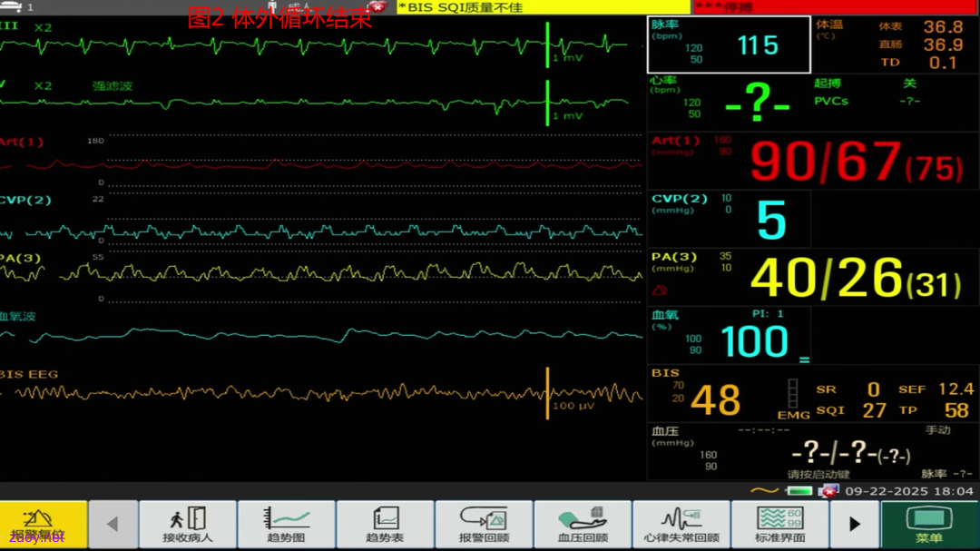The height and width of the screenshot is (551, 980).
Task: Click the TD 0.1 temperature difference
Action: (918, 63)
